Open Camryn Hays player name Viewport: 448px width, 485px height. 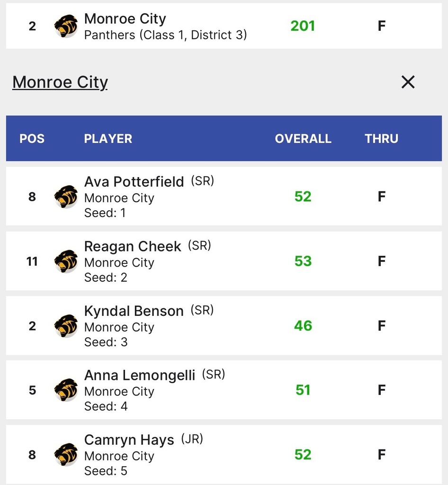pos(129,440)
